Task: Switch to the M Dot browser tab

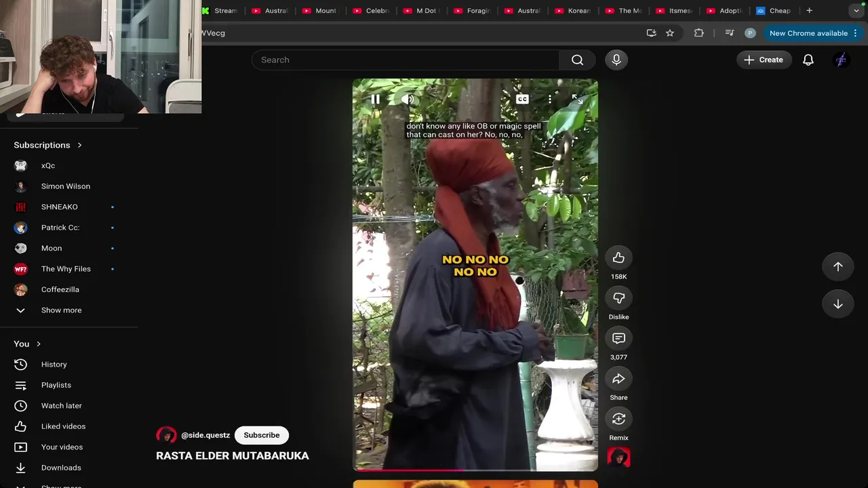Action: pos(420,11)
